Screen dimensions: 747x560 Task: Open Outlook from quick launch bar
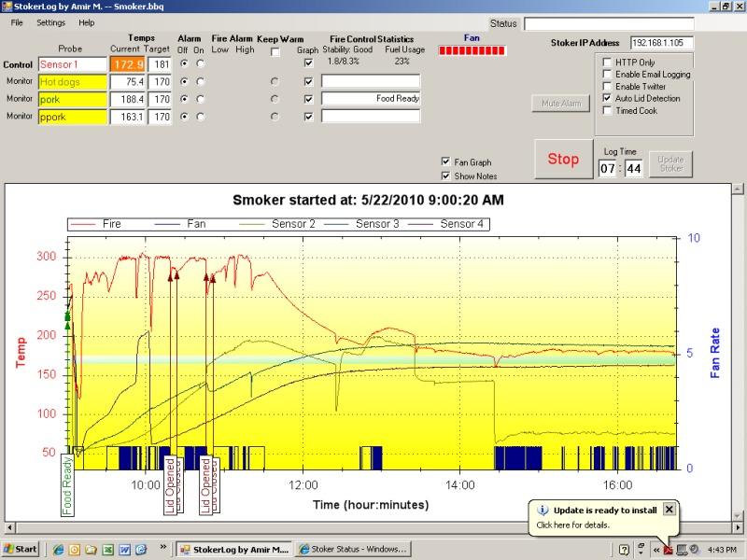click(76, 549)
